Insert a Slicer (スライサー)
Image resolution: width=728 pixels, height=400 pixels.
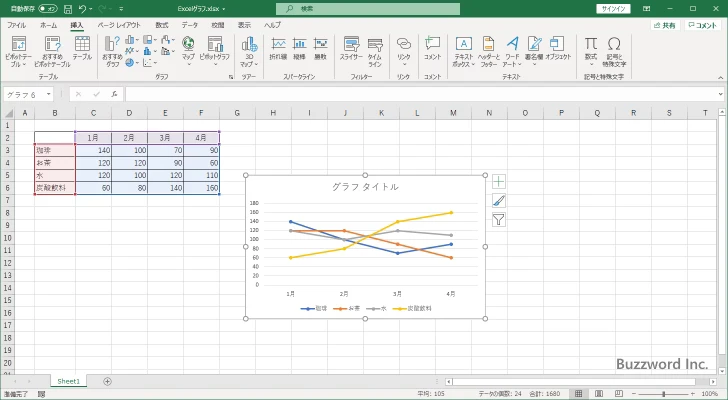click(351, 48)
